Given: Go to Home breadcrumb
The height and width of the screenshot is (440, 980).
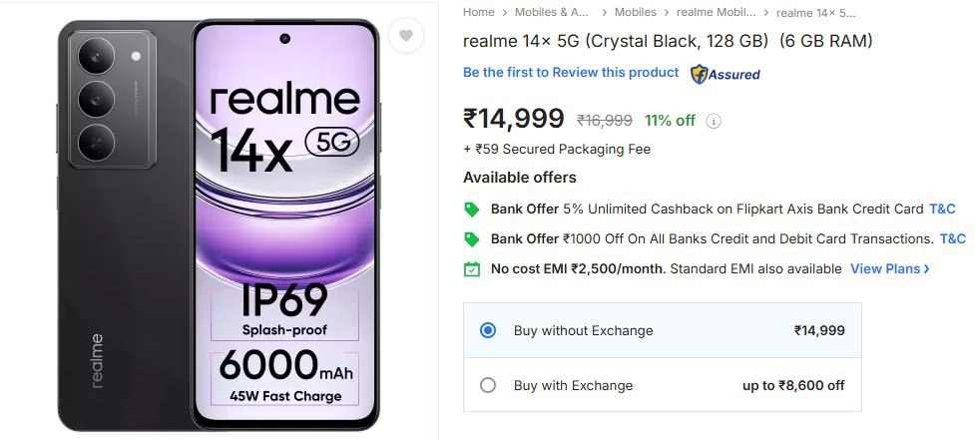Looking at the screenshot, I should 479,12.
